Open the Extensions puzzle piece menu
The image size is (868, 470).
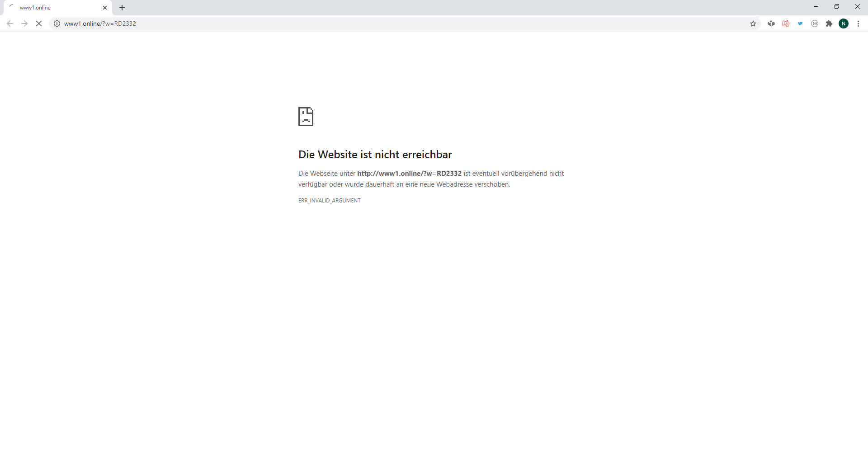[x=829, y=23]
